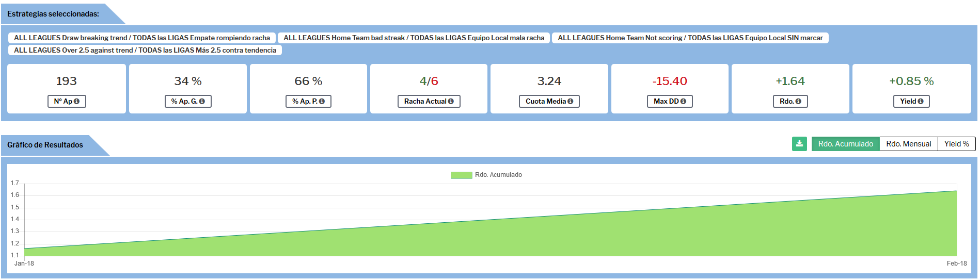The height and width of the screenshot is (280, 980).
Task: Click the Feb-18 axis label
Action: tap(957, 263)
